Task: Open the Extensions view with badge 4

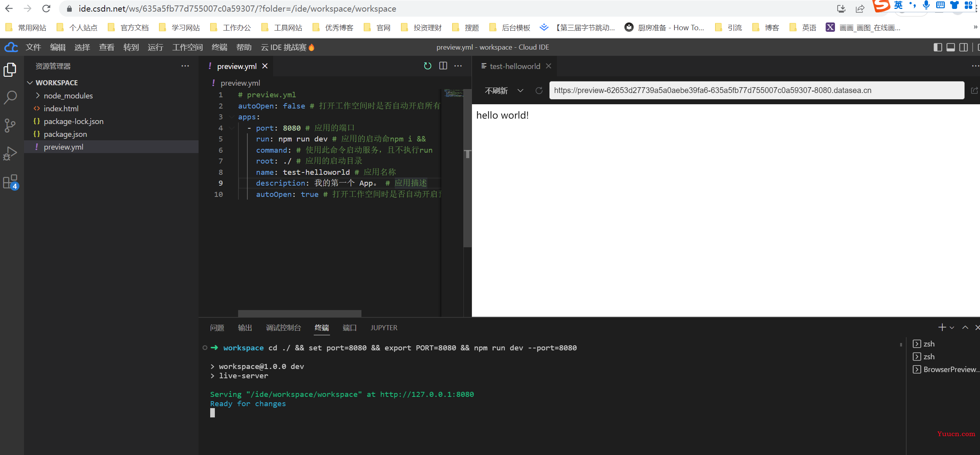Action: pyautogui.click(x=10, y=182)
